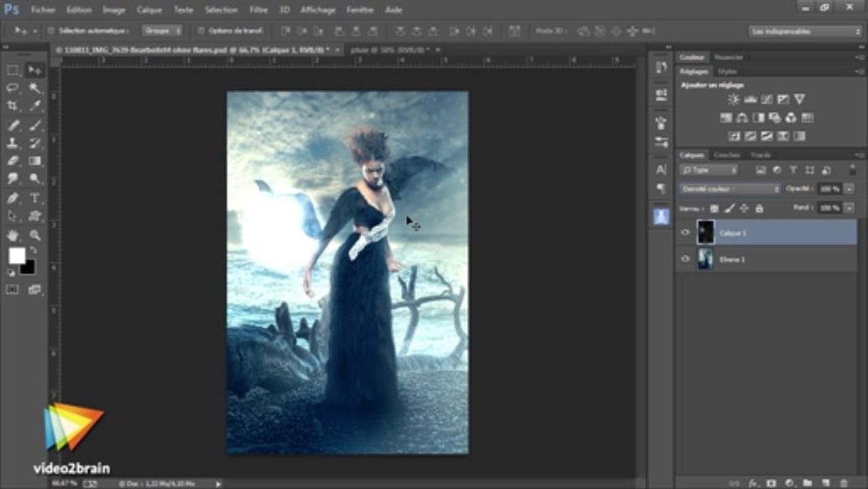Image resolution: width=868 pixels, height=489 pixels.
Task: Select the Pen tool
Action: [x=13, y=198]
